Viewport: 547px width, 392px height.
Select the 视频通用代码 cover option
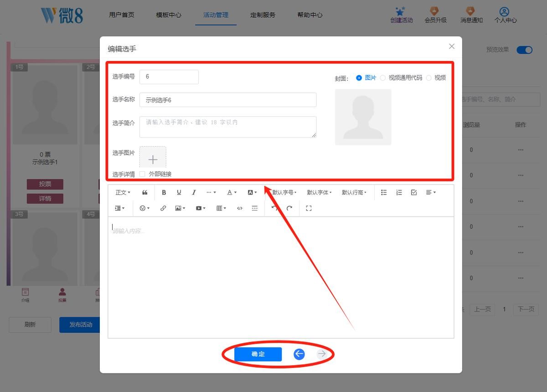[383, 78]
